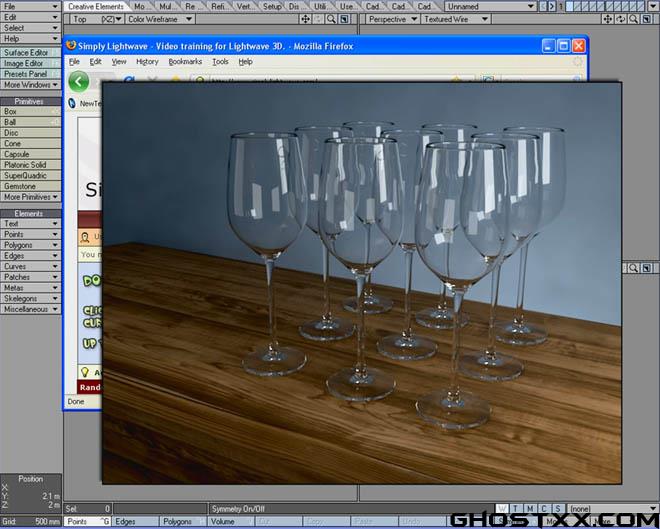Select the Platonic Solid primitive tool
The width and height of the screenshot is (660, 529).
pyautogui.click(x=31, y=165)
